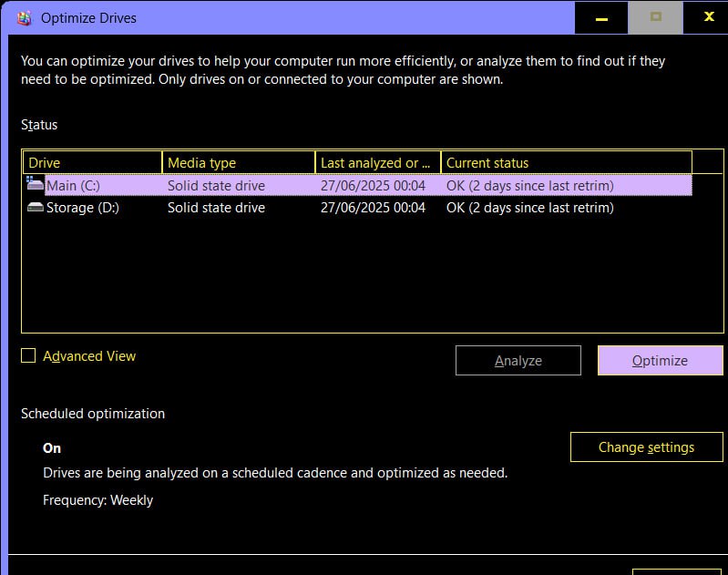Open Change settings for scheduled optimization

pos(646,447)
